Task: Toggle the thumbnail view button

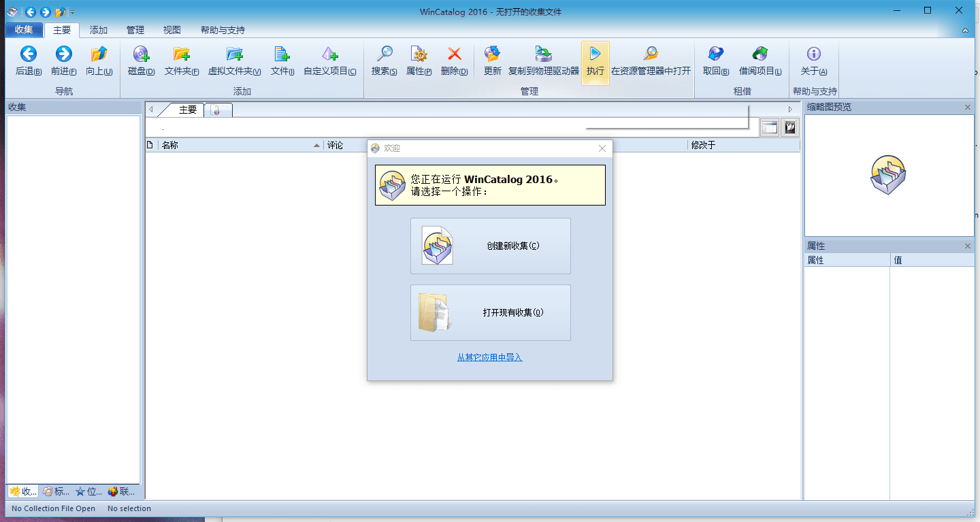Action: (789, 127)
